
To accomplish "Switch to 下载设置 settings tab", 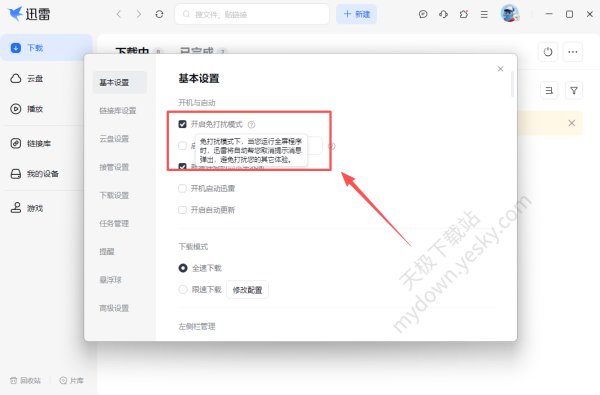I will (x=114, y=195).
